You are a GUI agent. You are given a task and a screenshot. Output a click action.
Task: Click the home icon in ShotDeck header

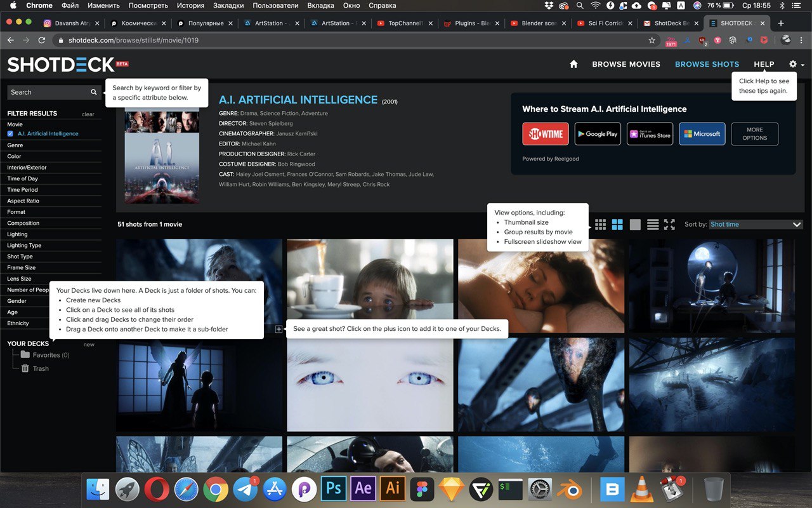pyautogui.click(x=573, y=64)
